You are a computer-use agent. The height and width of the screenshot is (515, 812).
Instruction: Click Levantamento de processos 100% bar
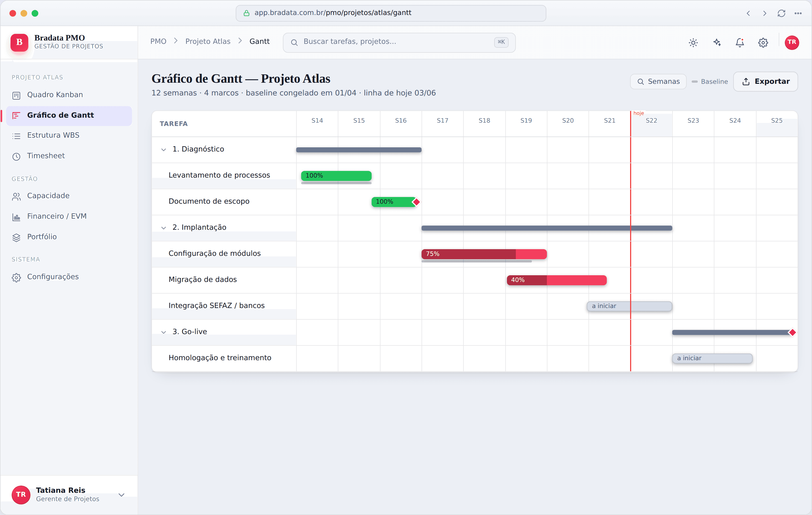[336, 176]
